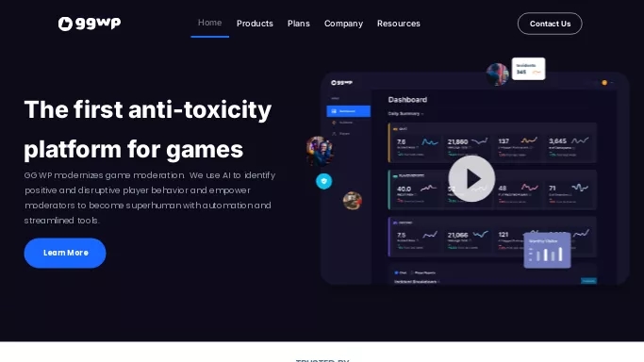Click the round avatar below the shield
Image resolution: width=644 pixels, height=362 pixels.
(353, 201)
